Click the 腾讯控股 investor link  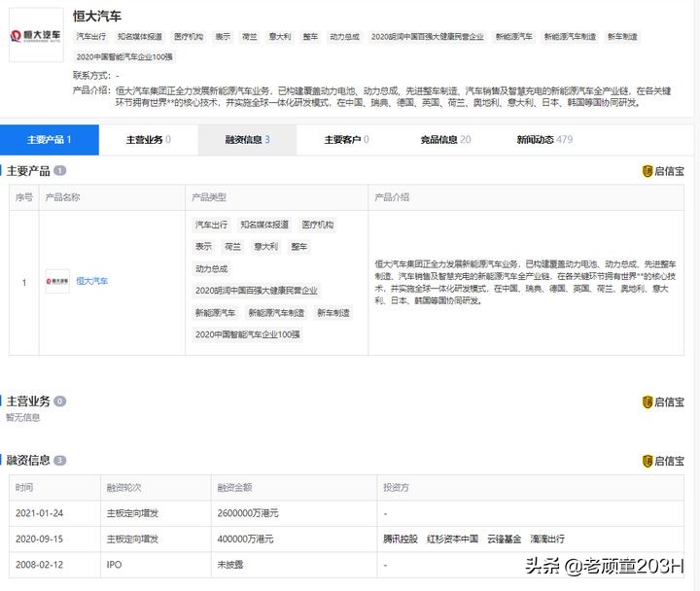point(401,539)
